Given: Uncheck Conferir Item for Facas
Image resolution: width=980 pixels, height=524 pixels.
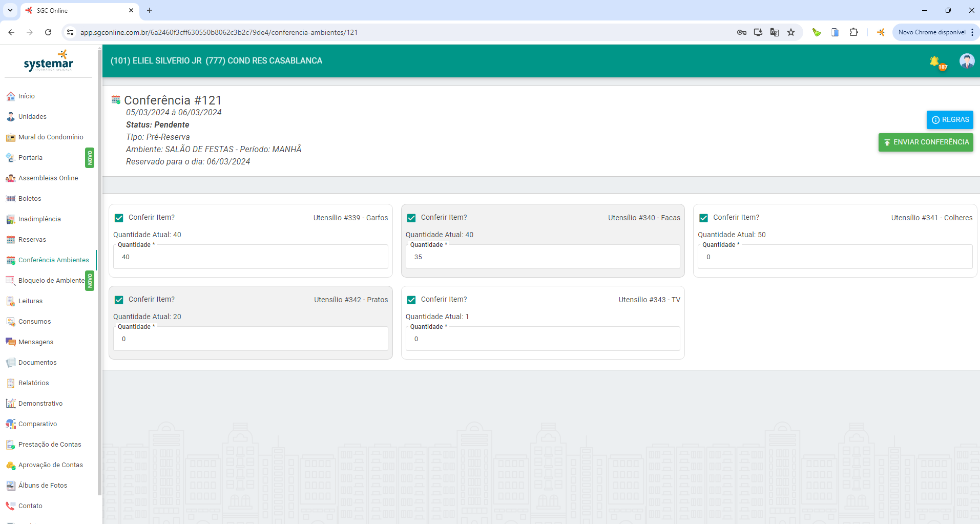Looking at the screenshot, I should 411,218.
